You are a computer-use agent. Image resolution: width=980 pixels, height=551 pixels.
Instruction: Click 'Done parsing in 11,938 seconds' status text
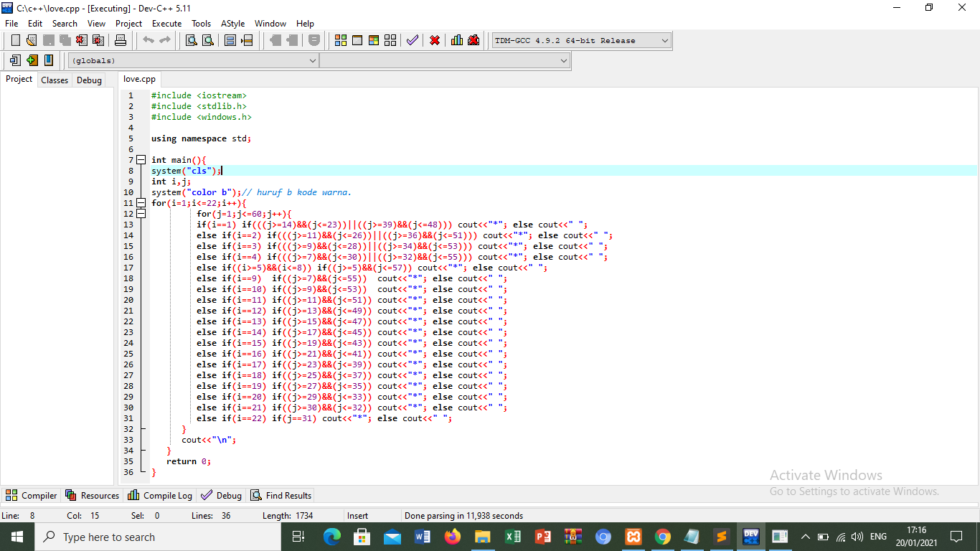(463, 515)
